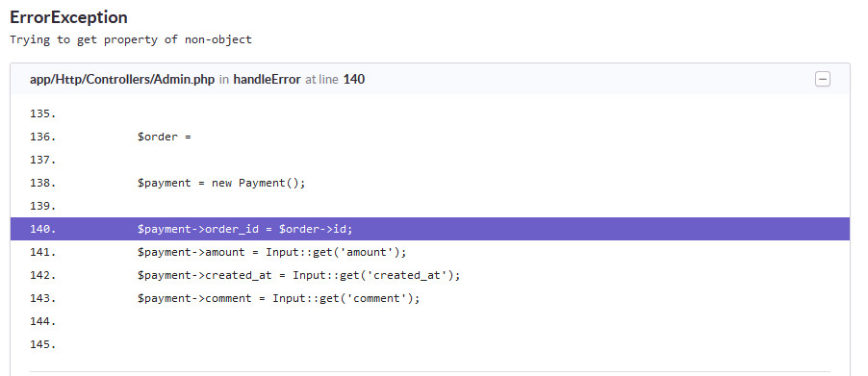Click line number 135 in the gutter
Viewport: 868px width, 376px height.
click(43, 113)
